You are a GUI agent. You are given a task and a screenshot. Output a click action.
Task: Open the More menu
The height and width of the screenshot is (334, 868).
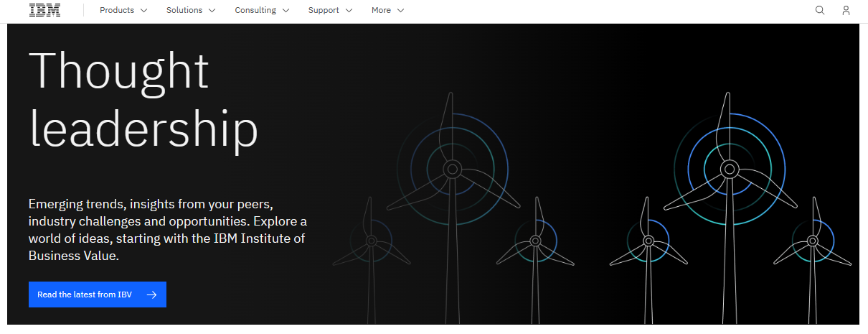388,10
